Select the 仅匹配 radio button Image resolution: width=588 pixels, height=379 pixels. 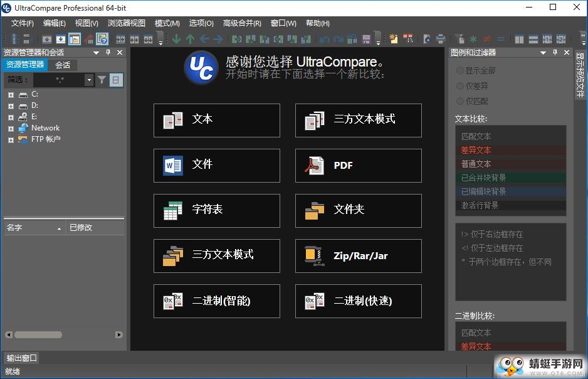[460, 101]
